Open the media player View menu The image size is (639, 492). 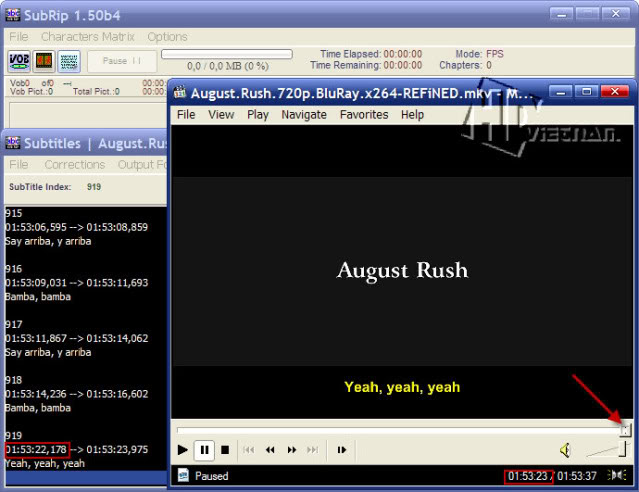(221, 115)
